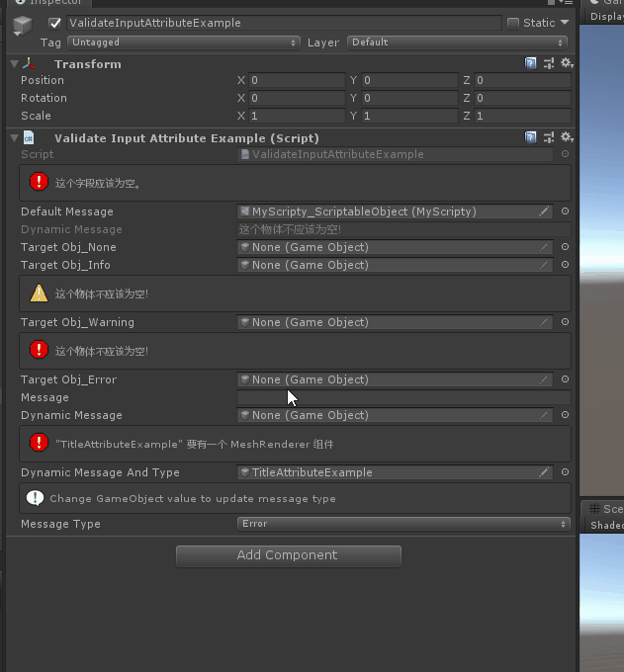Open object picker for Target Obj_Warning
Viewport: 624px width, 672px height.
pyautogui.click(x=565, y=322)
